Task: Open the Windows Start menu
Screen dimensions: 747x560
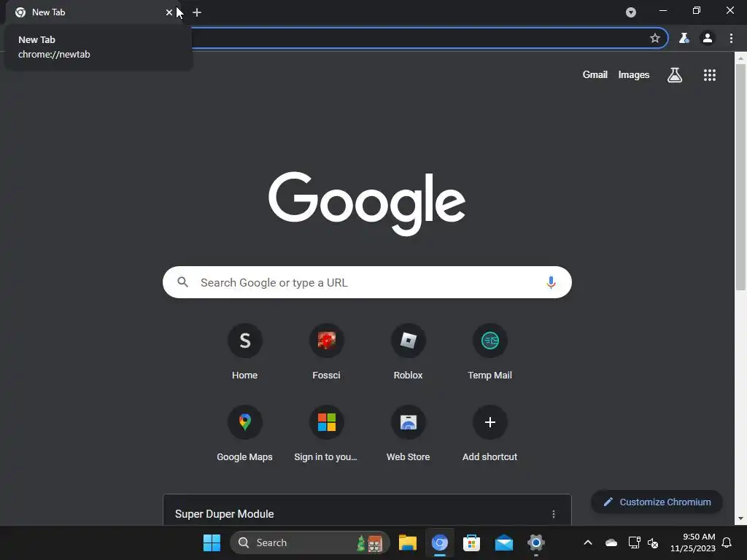Action: [x=212, y=542]
